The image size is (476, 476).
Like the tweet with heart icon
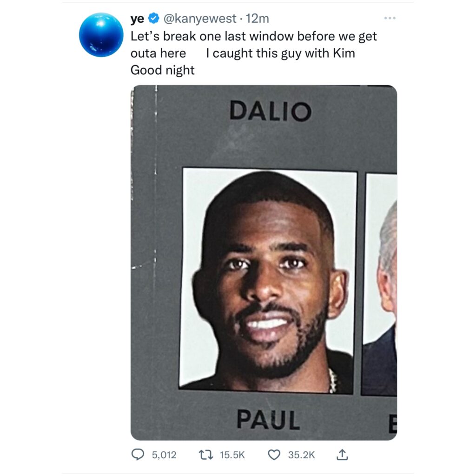(274, 455)
